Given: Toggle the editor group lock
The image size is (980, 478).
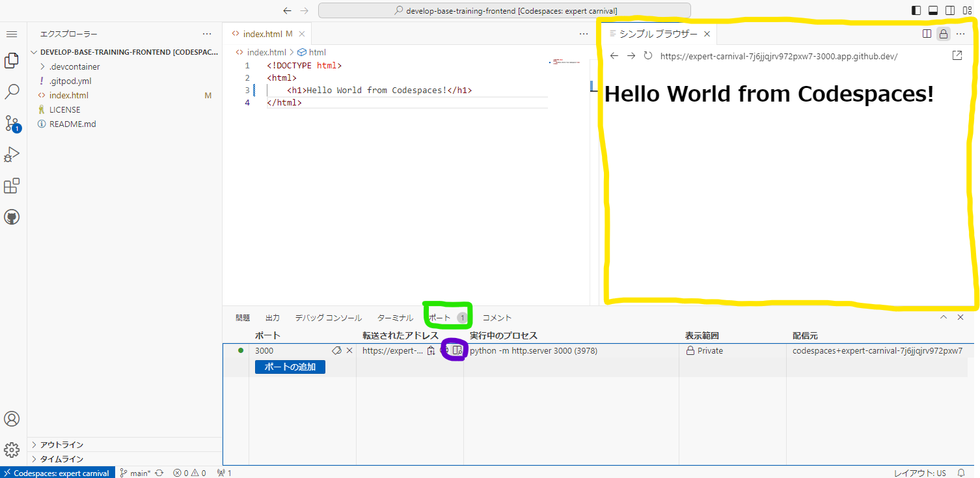Looking at the screenshot, I should click(943, 34).
